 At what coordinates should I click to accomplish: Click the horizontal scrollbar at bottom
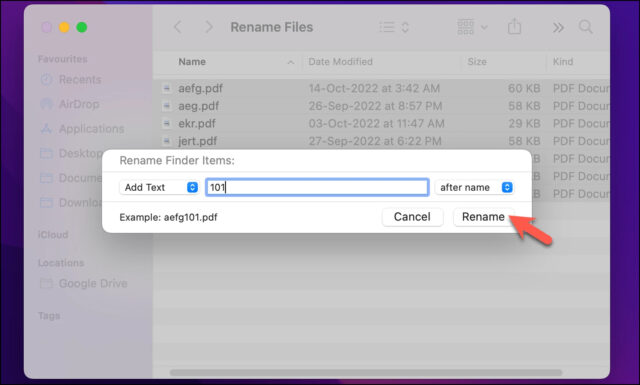click(x=366, y=372)
